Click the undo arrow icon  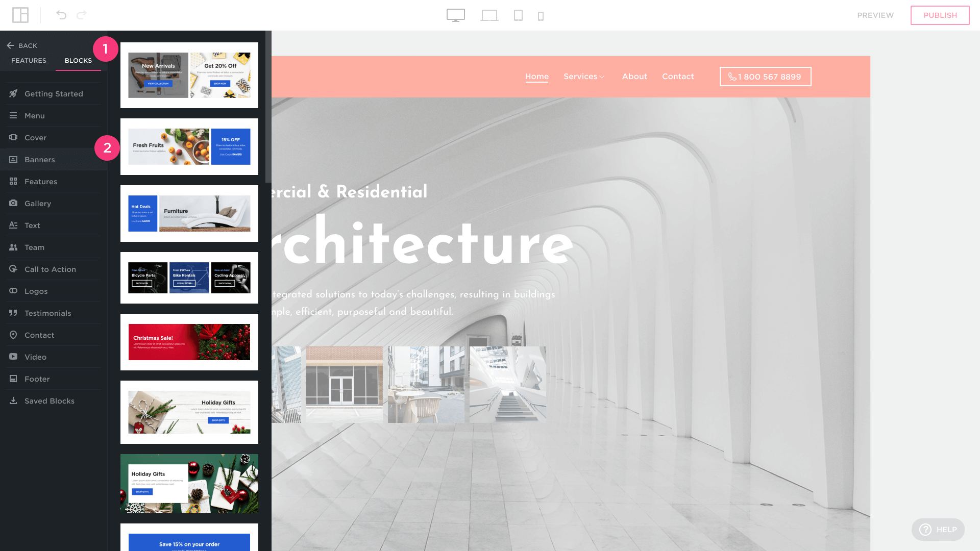coord(61,15)
